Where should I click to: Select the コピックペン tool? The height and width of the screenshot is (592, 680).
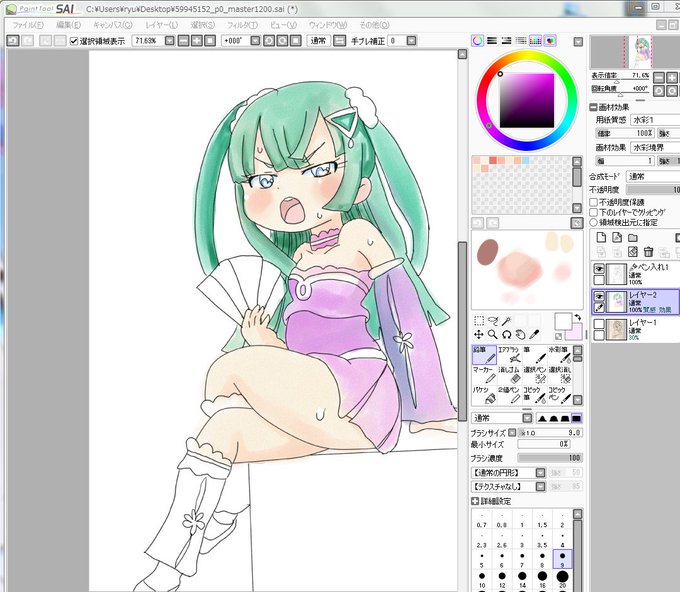click(559, 395)
